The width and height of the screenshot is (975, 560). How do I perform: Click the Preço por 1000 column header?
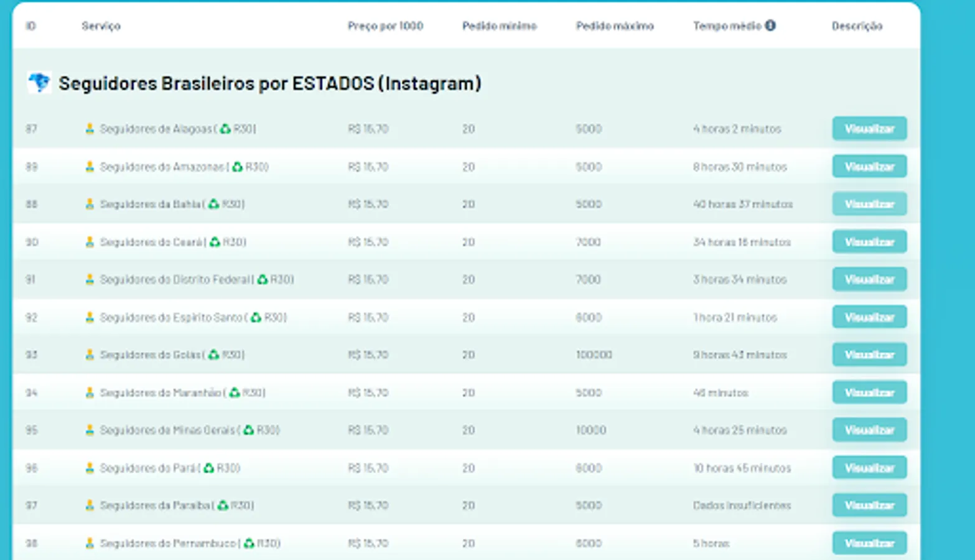(x=385, y=26)
